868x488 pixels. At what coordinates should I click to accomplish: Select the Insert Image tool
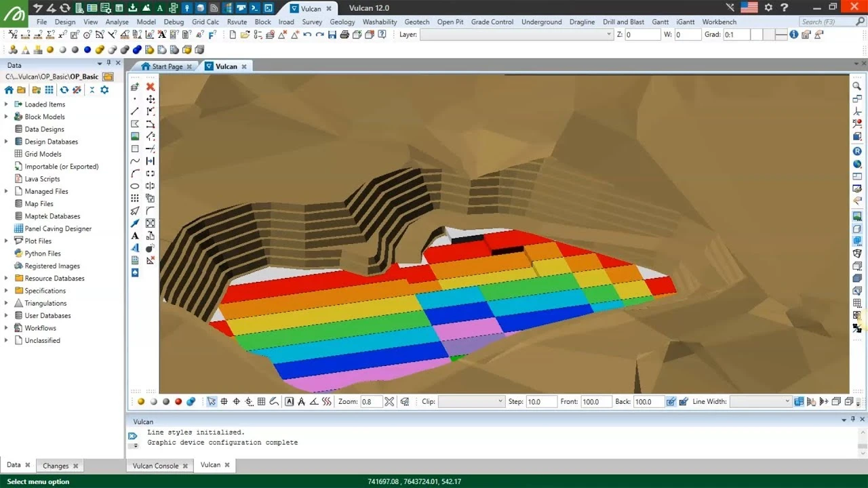[135, 136]
